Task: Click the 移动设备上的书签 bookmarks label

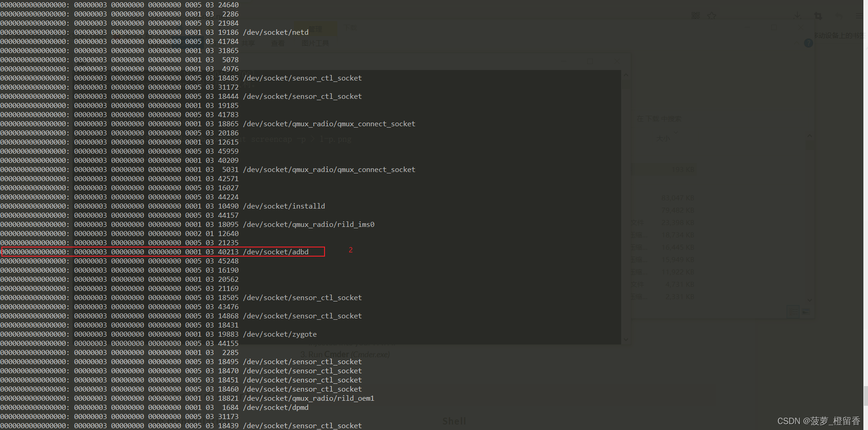Action: [x=840, y=35]
